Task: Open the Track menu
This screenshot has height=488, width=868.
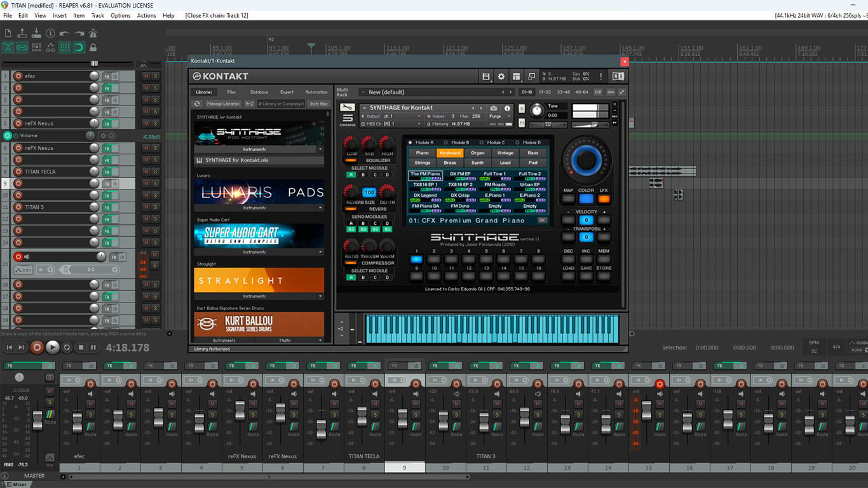Action: click(97, 15)
